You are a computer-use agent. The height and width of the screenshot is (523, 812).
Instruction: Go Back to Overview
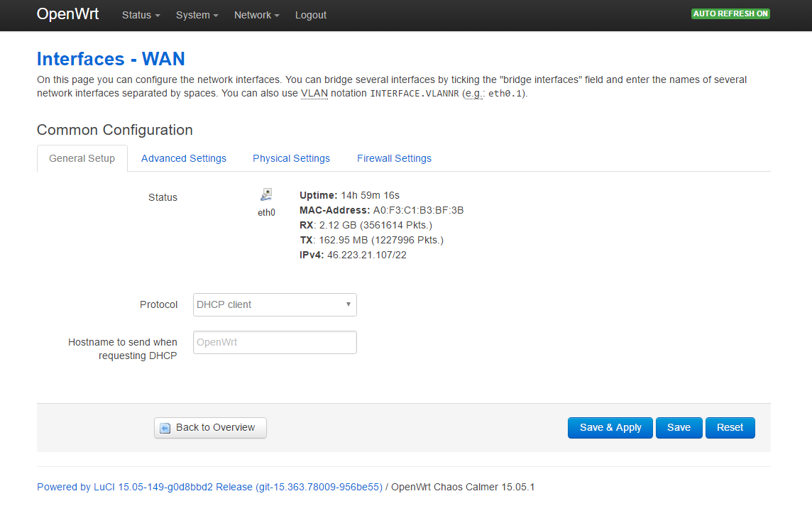tap(210, 428)
